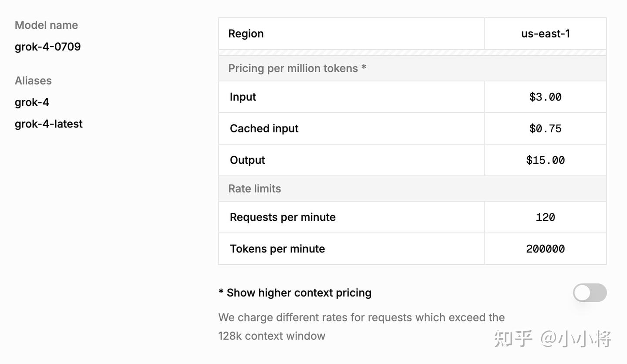627x364 pixels.
Task: Select the grok-4 alias
Action: [x=32, y=102]
